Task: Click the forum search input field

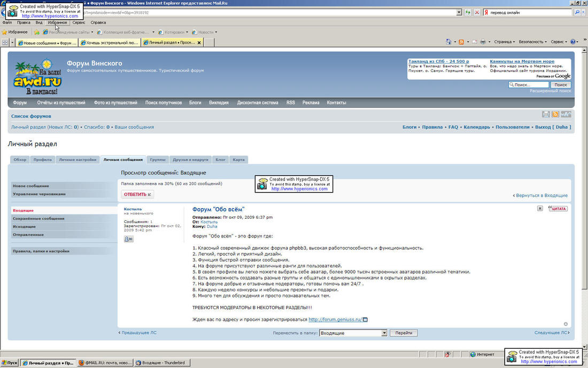Action: coord(529,85)
